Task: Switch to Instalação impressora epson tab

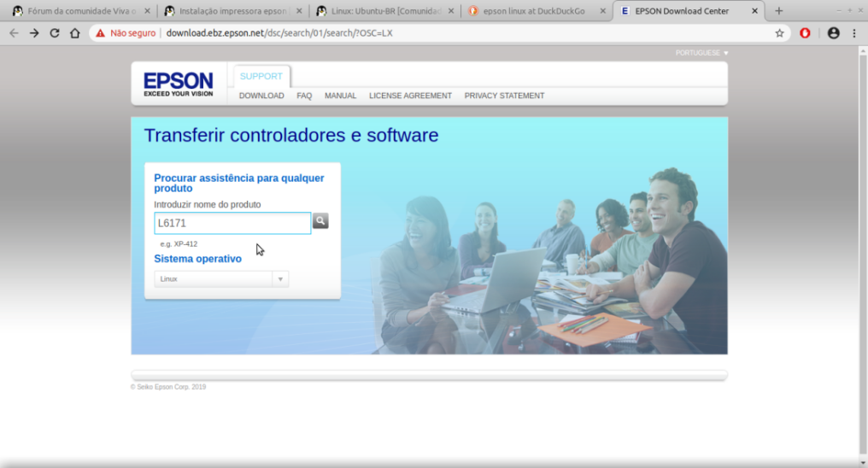Action: point(232,10)
